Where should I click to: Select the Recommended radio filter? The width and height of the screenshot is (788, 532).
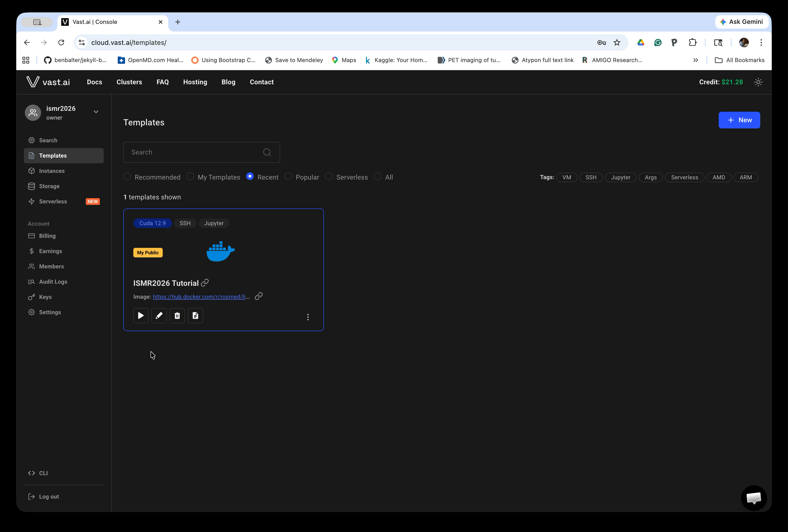127,176
